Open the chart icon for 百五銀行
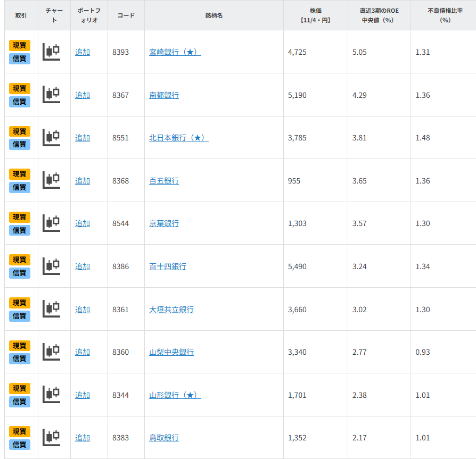 tap(52, 180)
